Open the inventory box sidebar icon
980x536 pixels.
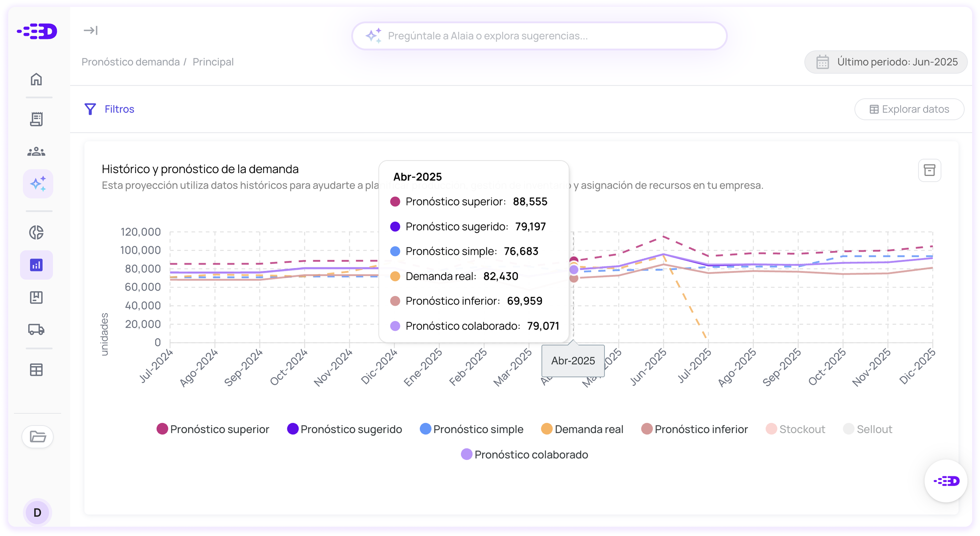[36, 297]
